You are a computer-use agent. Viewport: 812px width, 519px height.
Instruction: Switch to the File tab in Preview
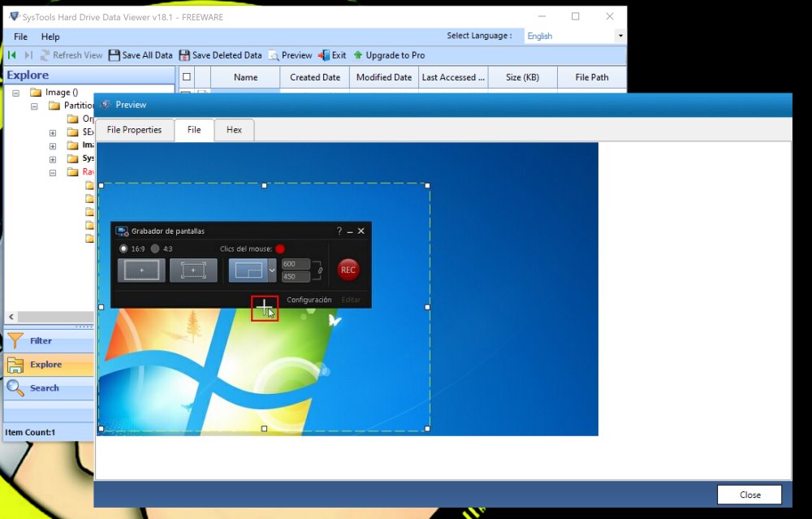point(194,130)
